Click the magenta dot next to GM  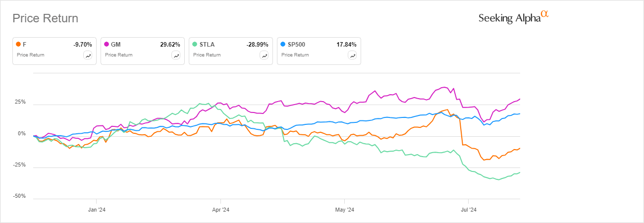(107, 44)
